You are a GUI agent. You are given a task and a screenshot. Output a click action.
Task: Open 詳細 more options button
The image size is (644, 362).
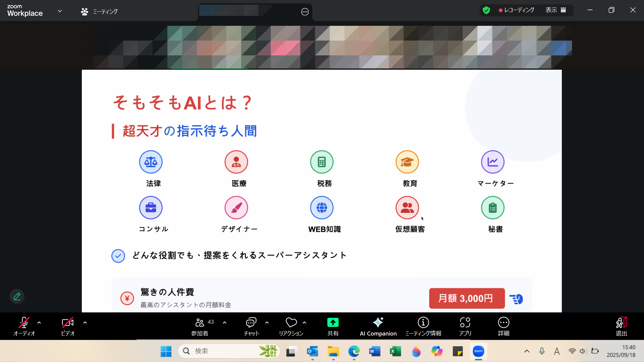503,326
